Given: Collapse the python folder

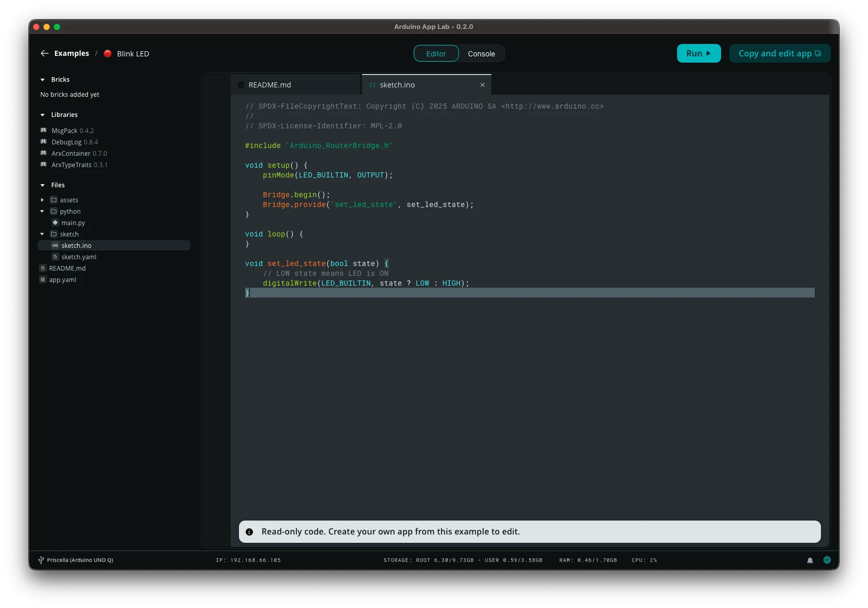Looking at the screenshot, I should 42,211.
